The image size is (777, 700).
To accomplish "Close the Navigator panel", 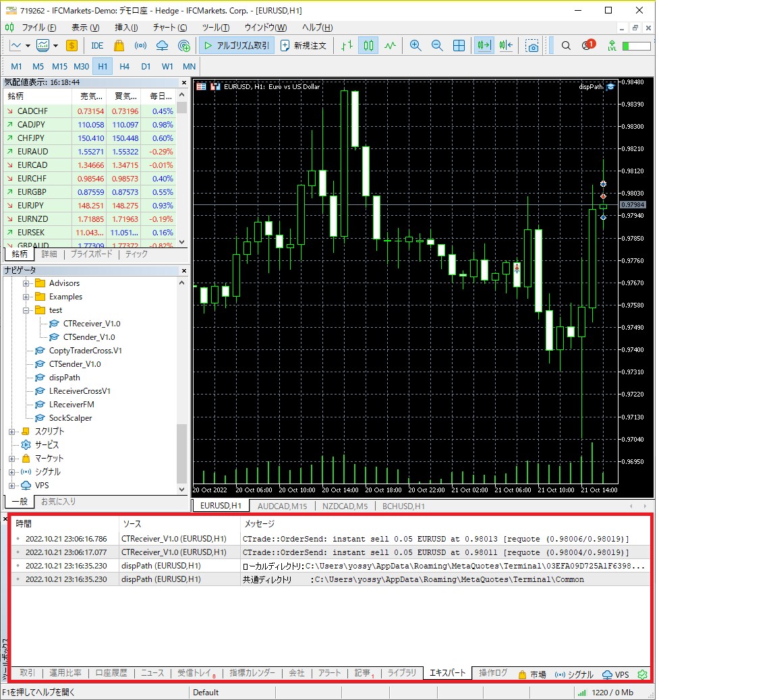I will (x=184, y=270).
